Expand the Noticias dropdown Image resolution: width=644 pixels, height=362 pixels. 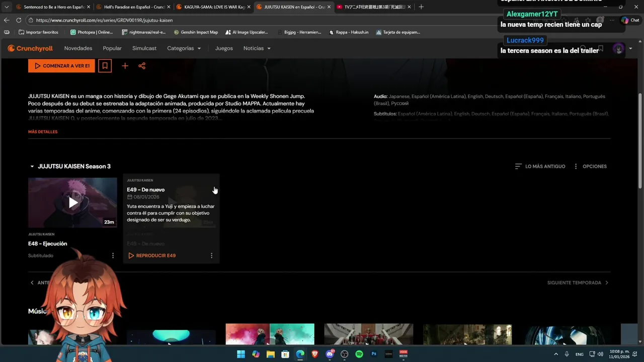[257, 48]
